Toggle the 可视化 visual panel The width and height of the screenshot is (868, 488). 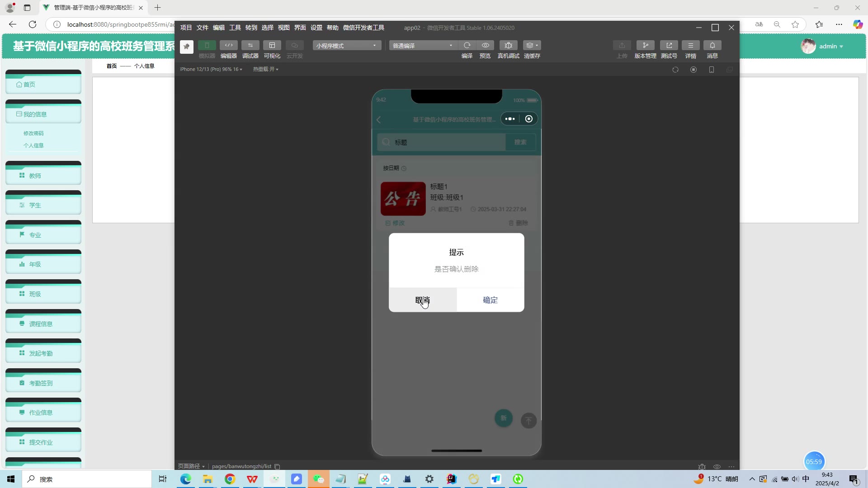(x=272, y=45)
